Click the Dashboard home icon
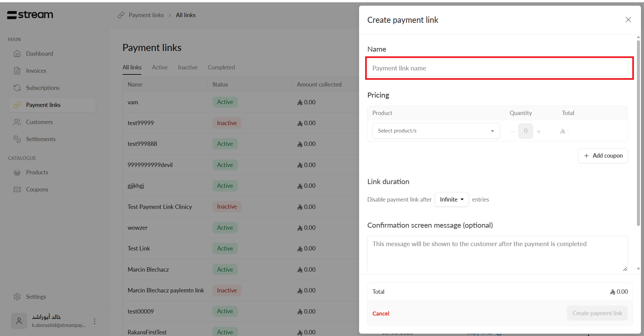The height and width of the screenshot is (336, 644). (17, 54)
